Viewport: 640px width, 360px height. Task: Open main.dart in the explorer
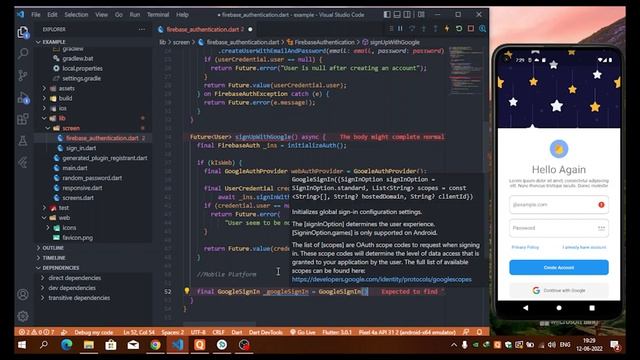[75, 168]
